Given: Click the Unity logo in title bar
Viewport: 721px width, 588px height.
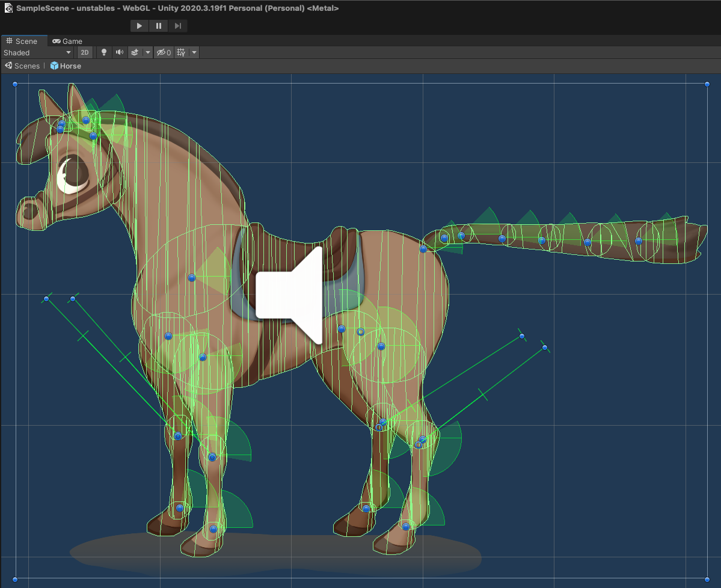Looking at the screenshot, I should point(8,8).
